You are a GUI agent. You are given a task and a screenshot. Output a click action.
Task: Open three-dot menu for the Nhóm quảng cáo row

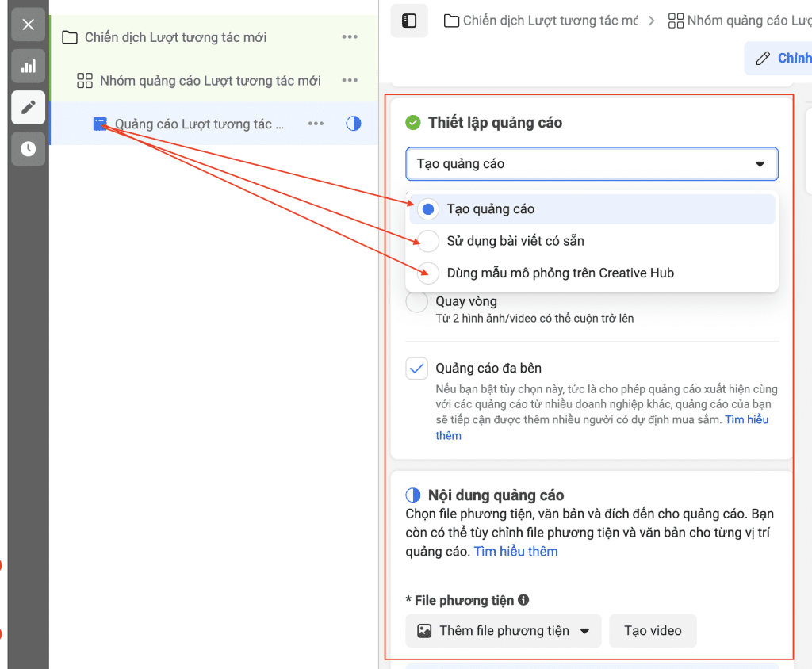(x=350, y=80)
